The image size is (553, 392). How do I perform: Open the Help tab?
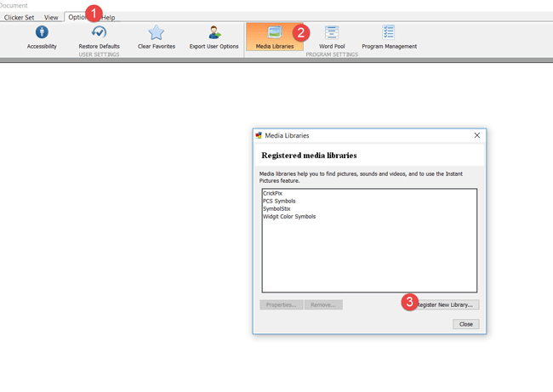click(109, 17)
